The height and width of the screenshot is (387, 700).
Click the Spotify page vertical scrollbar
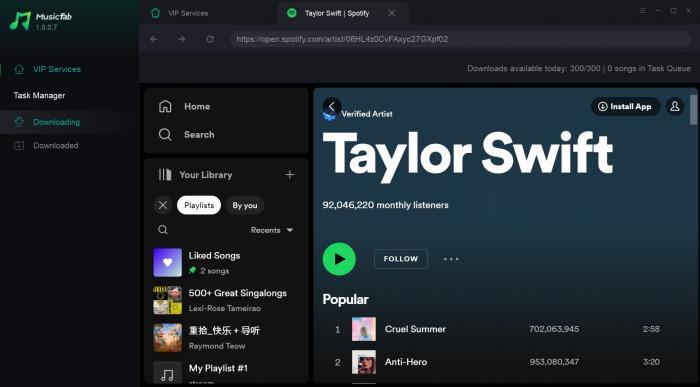click(x=693, y=110)
